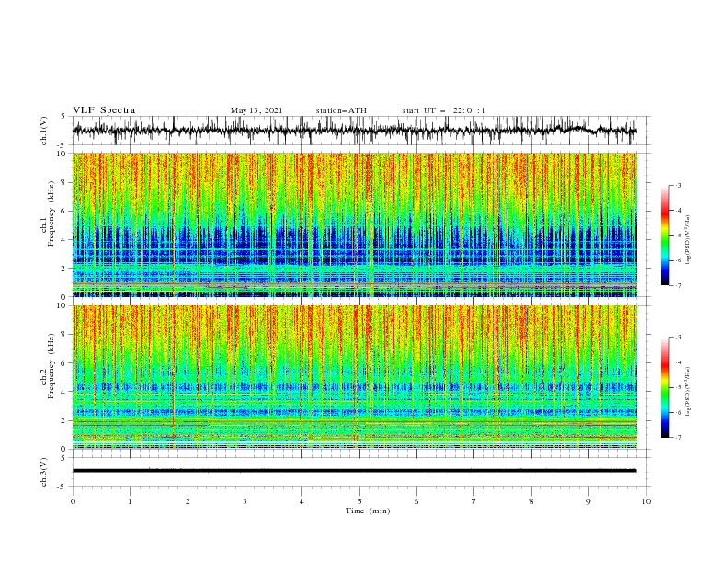Click the '4' kHz tick on ch.1 frequency axis
Viewport: 728px width, 563px height.
point(64,240)
